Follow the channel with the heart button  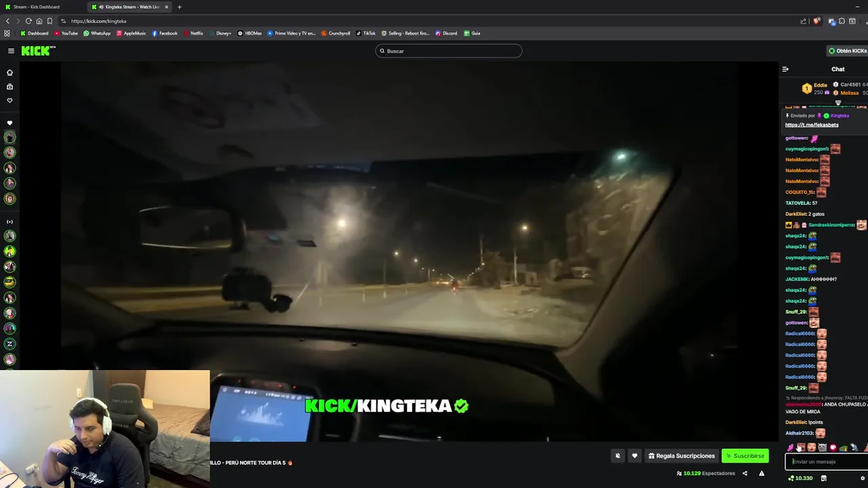pos(635,456)
